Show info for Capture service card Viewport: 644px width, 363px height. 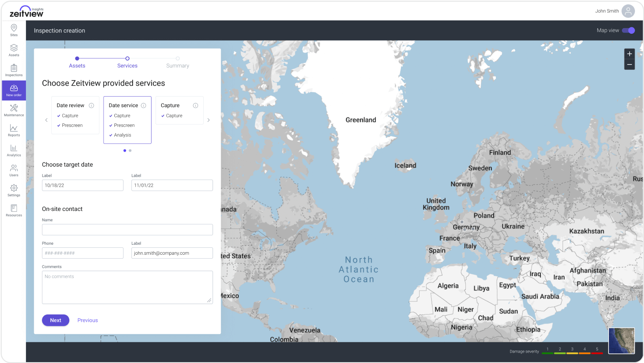pos(195,105)
